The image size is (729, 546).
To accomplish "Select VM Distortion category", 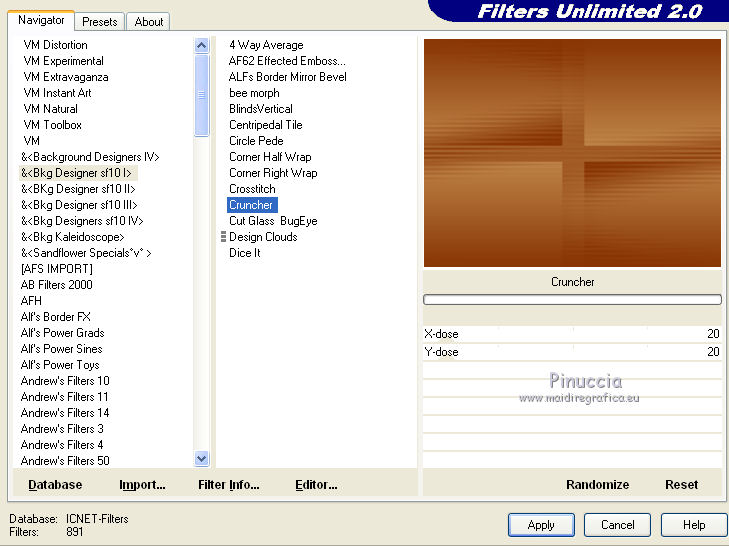I will click(x=55, y=45).
